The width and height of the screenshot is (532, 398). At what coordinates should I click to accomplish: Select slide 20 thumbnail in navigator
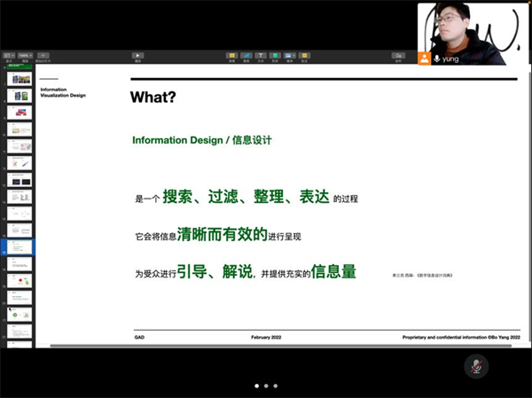[20, 298]
